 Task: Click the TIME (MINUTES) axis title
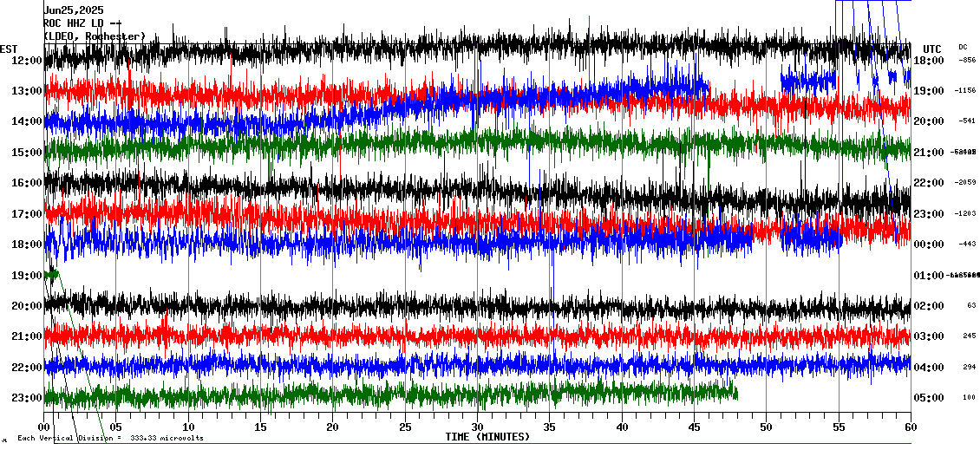click(x=487, y=437)
